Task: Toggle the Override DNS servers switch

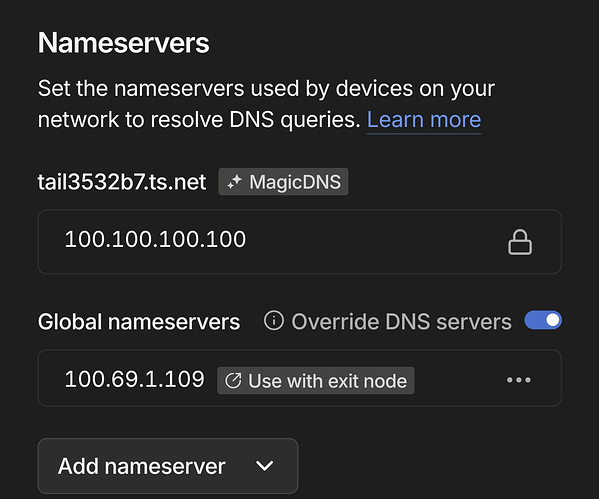Action: [x=543, y=320]
